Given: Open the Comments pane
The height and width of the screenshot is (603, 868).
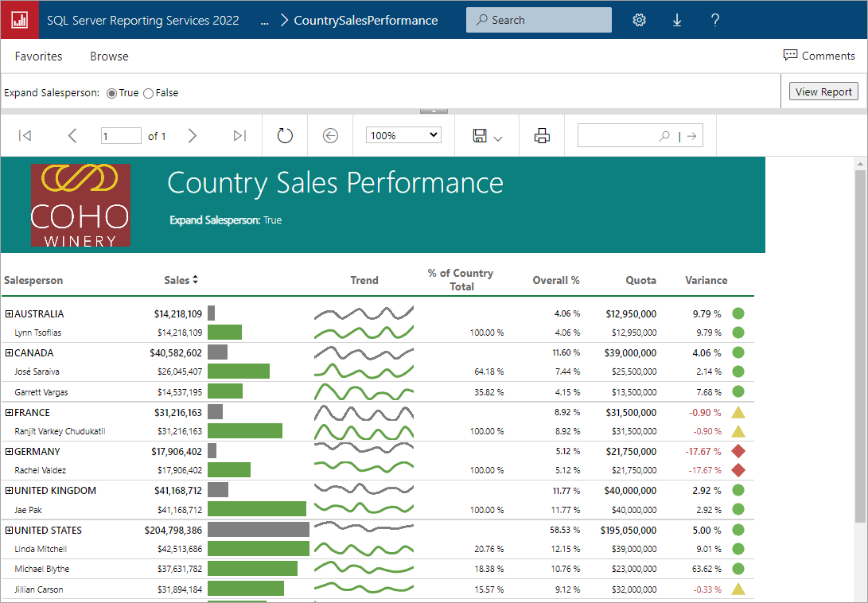Looking at the screenshot, I should coord(820,55).
